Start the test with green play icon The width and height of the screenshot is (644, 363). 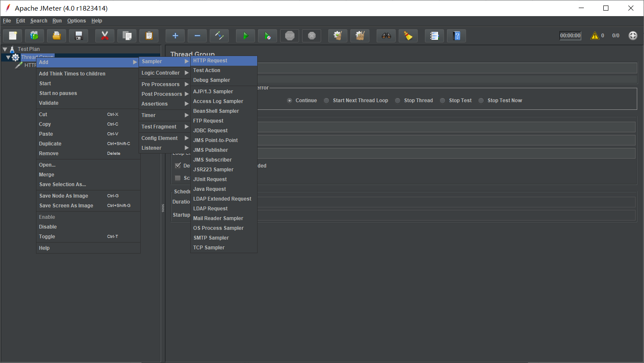point(245,36)
